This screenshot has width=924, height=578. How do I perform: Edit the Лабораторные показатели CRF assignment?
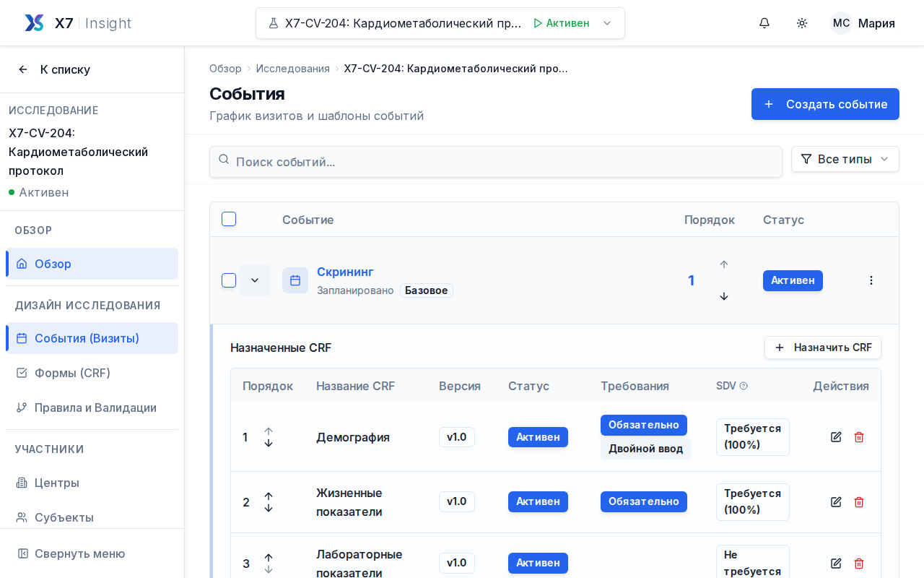coord(836,564)
